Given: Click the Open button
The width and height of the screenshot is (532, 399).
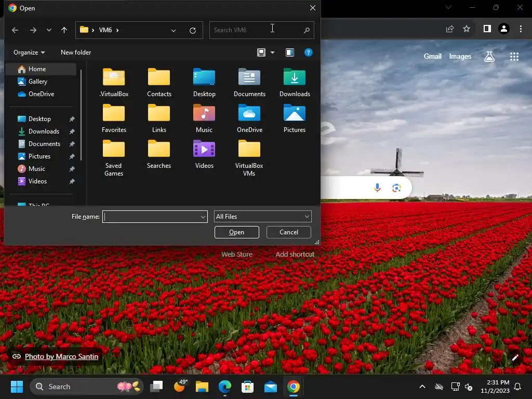Looking at the screenshot, I should coord(237,232).
